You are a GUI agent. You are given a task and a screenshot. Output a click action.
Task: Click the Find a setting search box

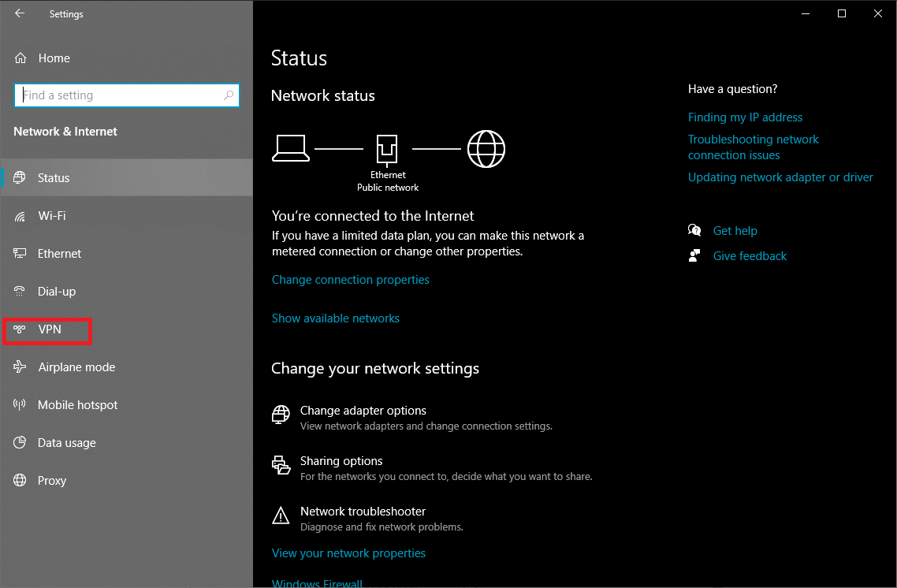pos(126,95)
